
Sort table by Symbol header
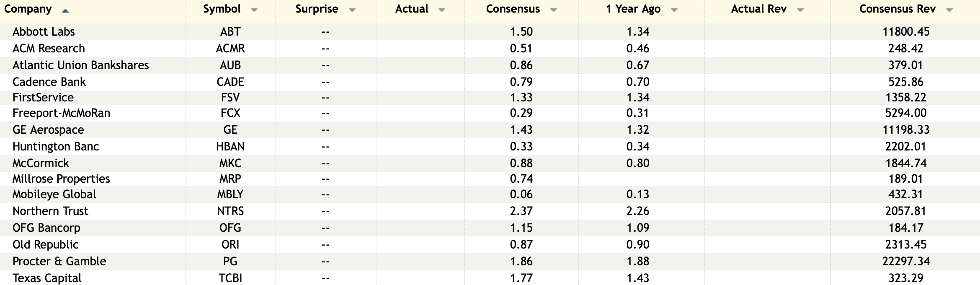coord(222,9)
